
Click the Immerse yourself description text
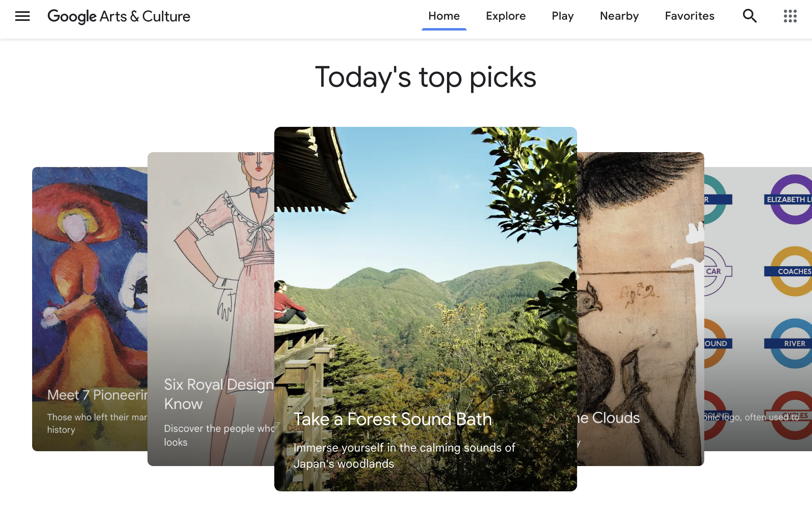(x=404, y=456)
